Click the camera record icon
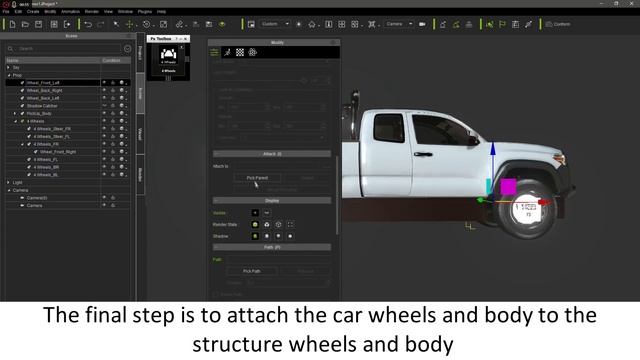Viewport: 640px width, 360px height. 422,24
